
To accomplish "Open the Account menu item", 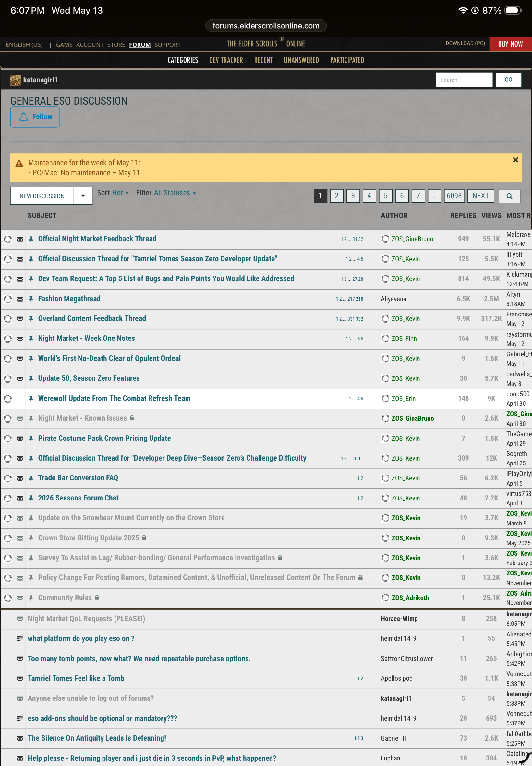I will 90,45.
